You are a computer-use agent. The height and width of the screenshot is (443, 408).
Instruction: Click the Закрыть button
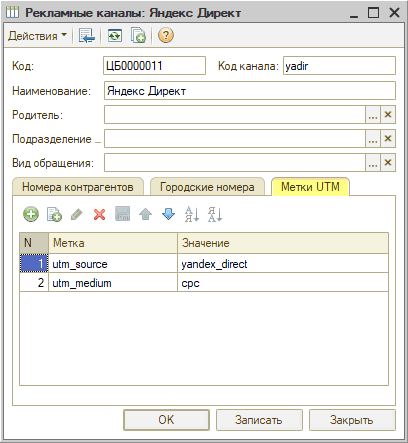point(352,420)
